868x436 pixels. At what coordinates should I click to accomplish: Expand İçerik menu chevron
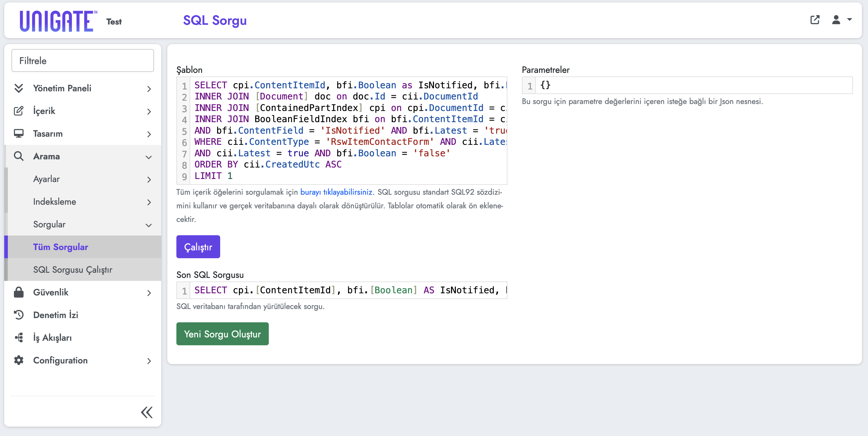click(149, 111)
